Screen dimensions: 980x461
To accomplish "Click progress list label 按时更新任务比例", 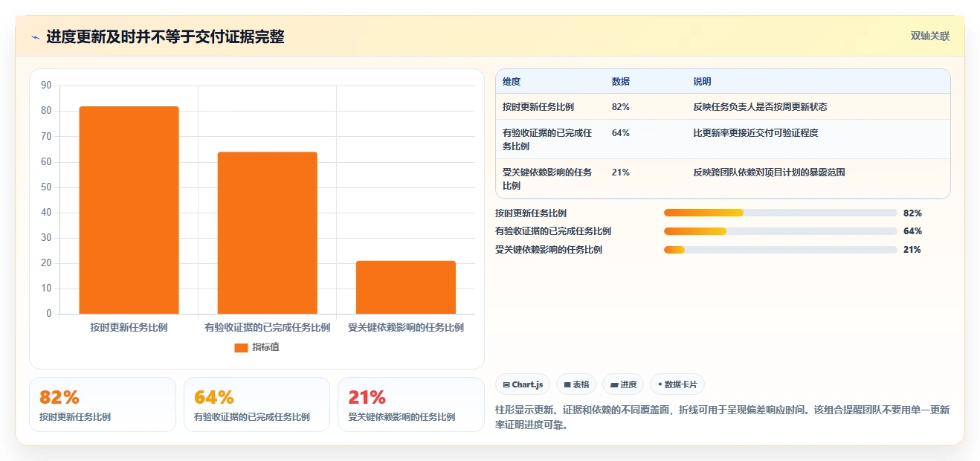I will coord(531,213).
